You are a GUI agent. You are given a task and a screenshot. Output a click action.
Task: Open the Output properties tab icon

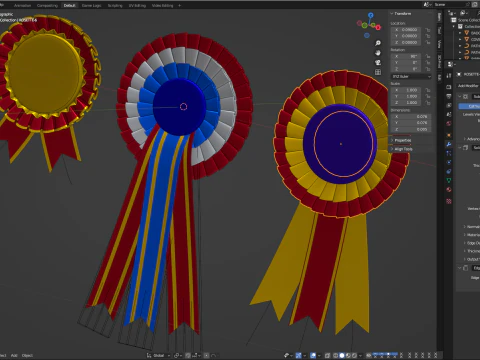(449, 96)
